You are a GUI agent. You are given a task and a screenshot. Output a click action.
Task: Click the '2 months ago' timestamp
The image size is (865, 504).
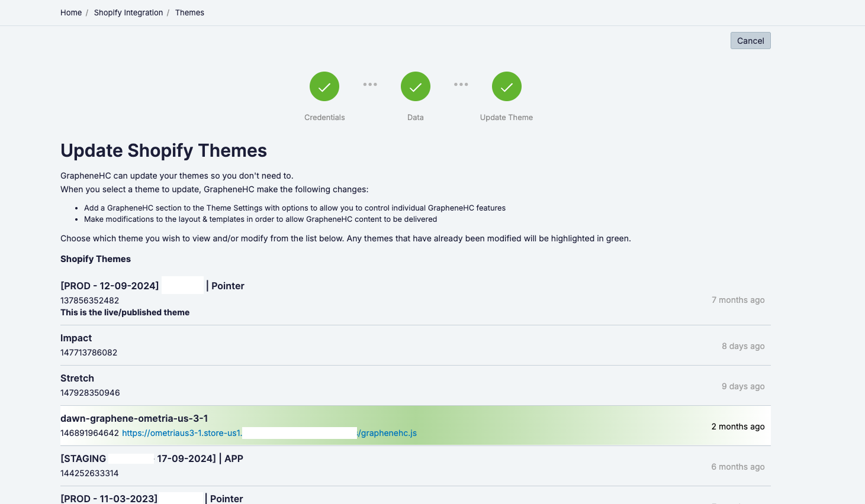point(738,427)
